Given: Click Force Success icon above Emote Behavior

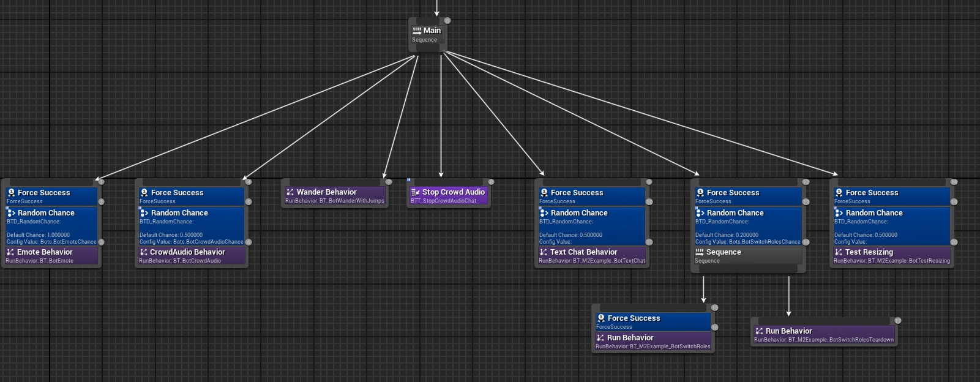Looking at the screenshot, I should tap(11, 193).
